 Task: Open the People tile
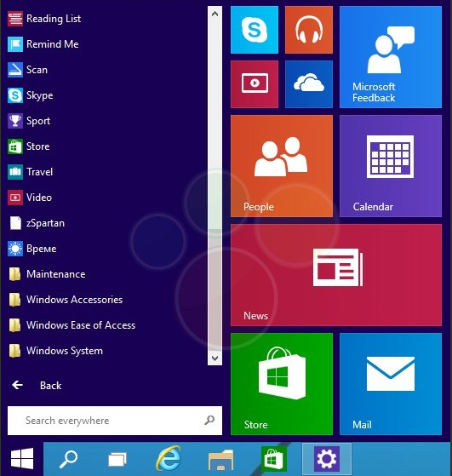tap(282, 166)
